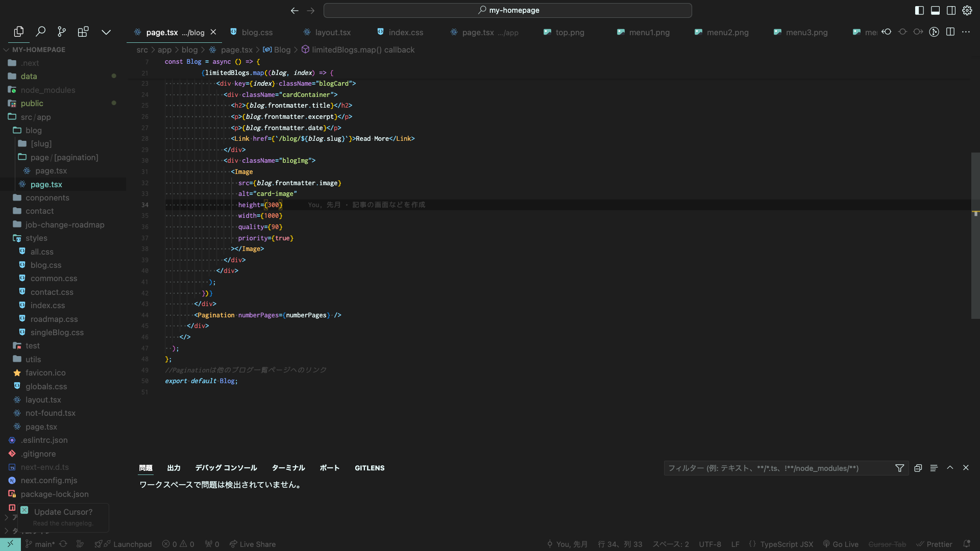The width and height of the screenshot is (980, 551).
Task: Collapse the src/app folder
Action: pyautogui.click(x=36, y=117)
